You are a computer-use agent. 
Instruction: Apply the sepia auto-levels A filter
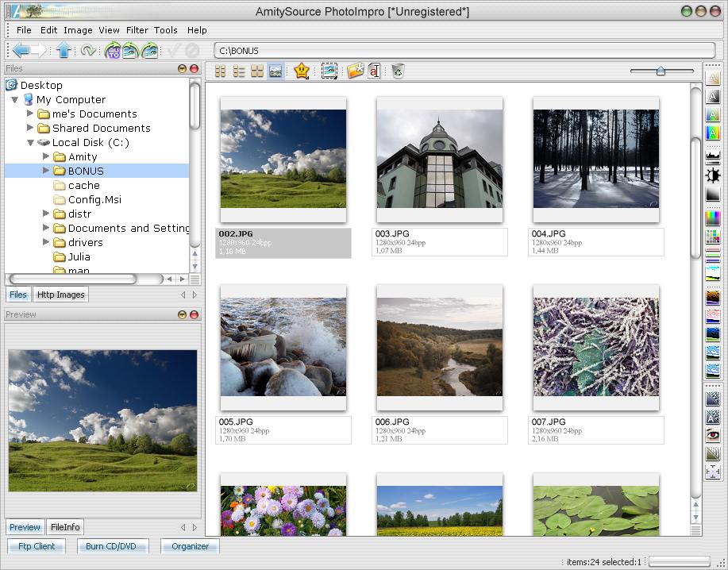[713, 78]
